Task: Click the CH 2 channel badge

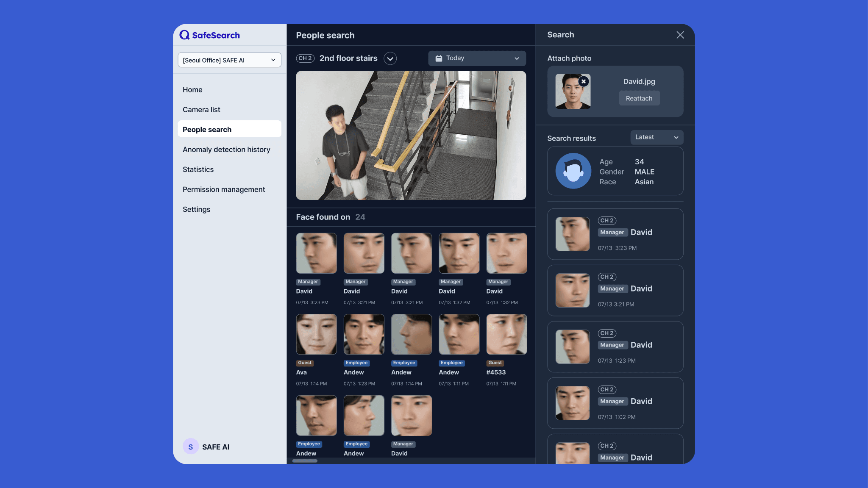Action: pyautogui.click(x=305, y=58)
